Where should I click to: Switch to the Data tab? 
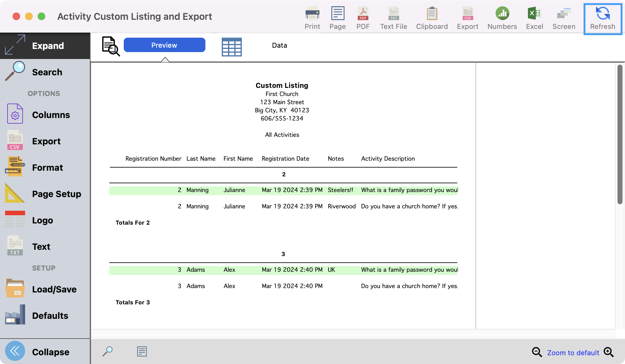click(279, 45)
